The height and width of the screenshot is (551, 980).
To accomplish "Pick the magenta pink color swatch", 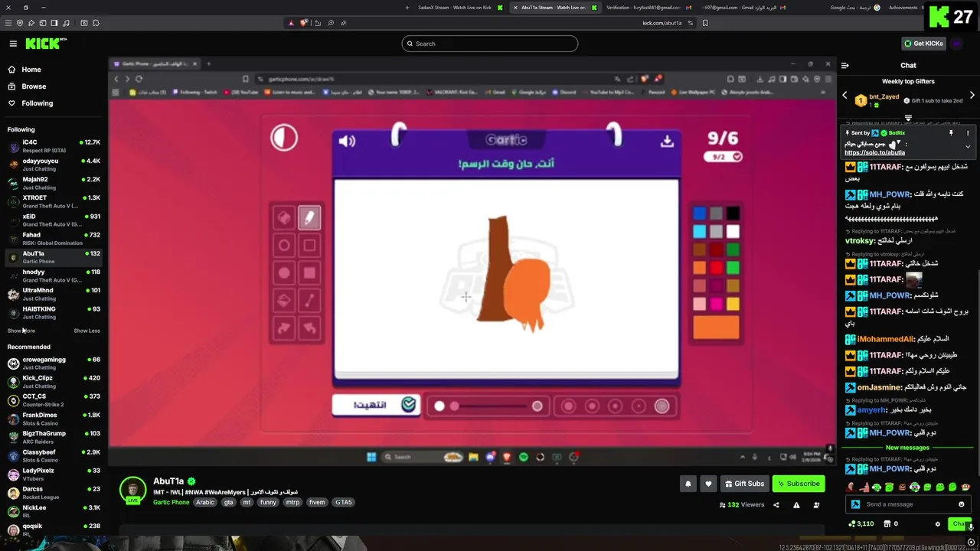I will [x=717, y=304].
